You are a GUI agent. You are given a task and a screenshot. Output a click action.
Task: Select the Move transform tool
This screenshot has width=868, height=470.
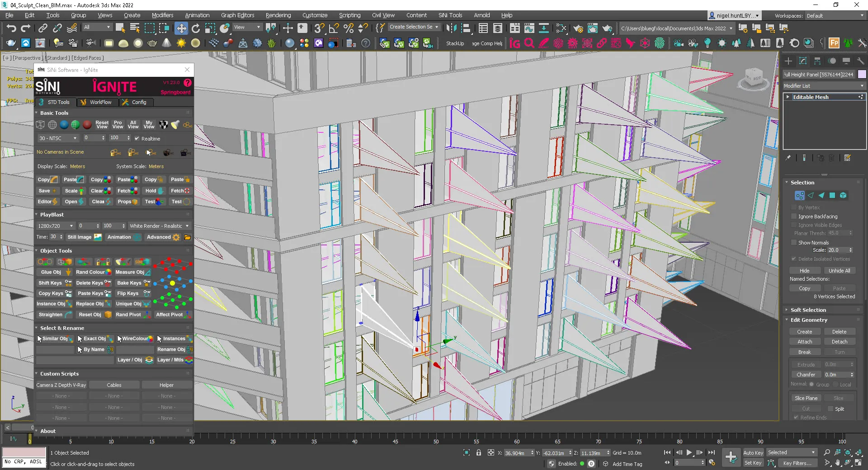pos(181,28)
